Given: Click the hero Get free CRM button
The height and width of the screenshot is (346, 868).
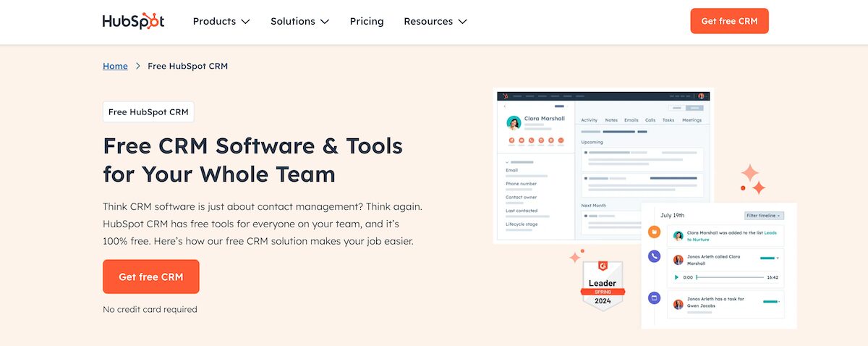Looking at the screenshot, I should click(150, 277).
